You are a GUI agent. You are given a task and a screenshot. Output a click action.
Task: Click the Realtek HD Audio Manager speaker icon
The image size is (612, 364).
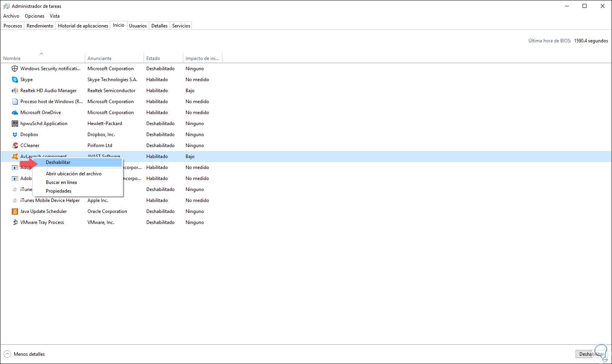(15, 91)
